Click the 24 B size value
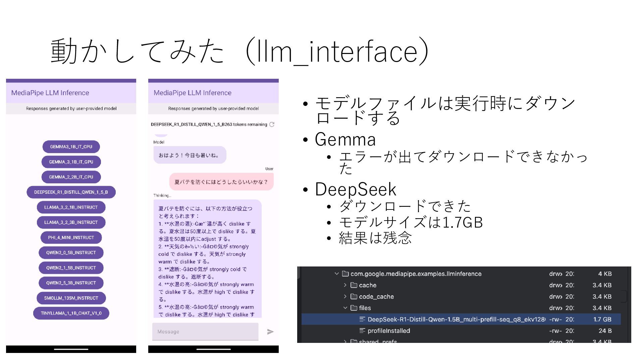This screenshot has height=362, width=644. coord(605,331)
